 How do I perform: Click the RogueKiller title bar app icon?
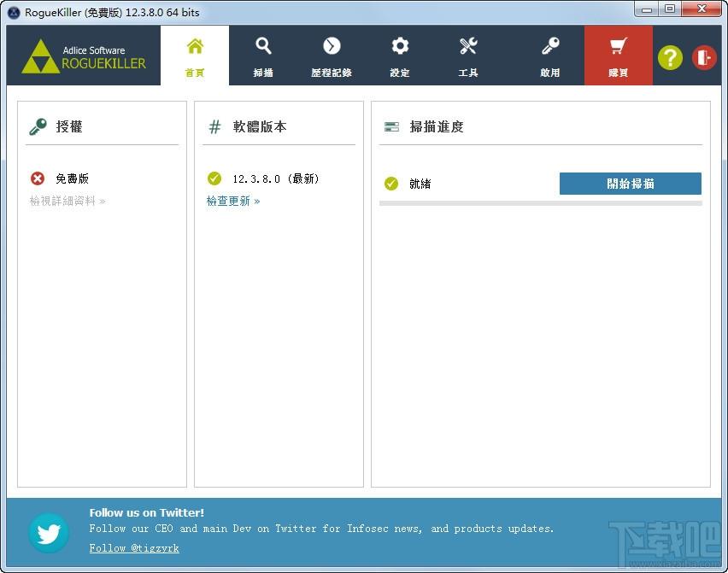(x=15, y=13)
